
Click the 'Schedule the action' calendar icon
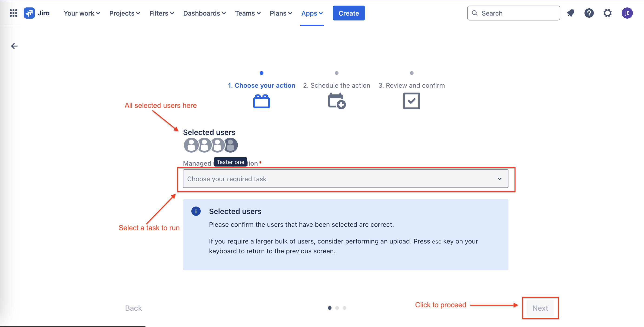pyautogui.click(x=336, y=101)
